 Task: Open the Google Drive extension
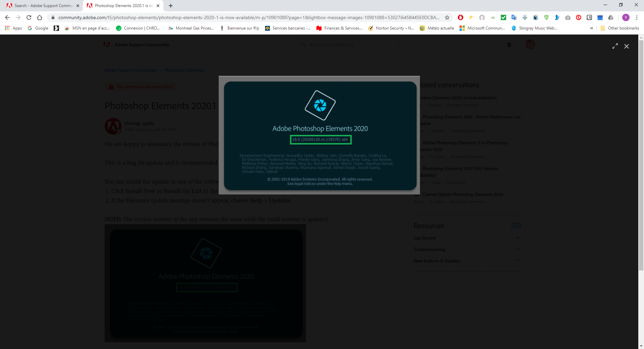(x=611, y=17)
